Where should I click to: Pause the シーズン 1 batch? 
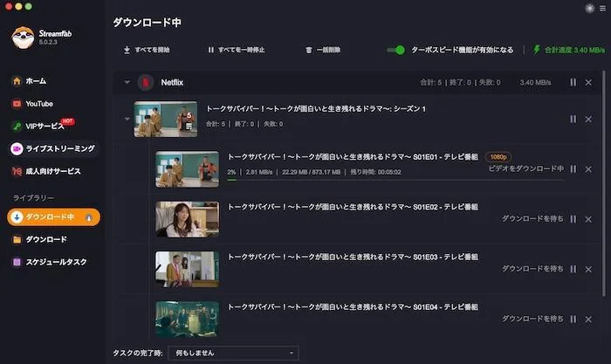573,119
